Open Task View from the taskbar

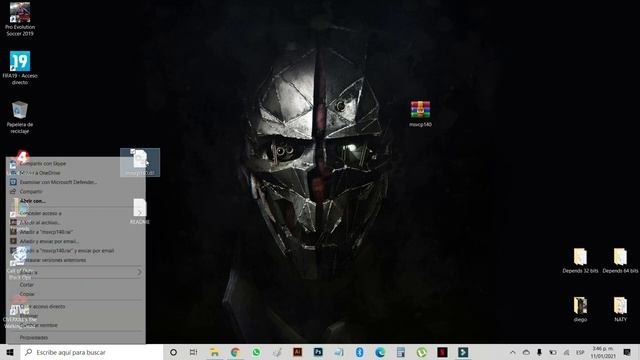point(193,352)
